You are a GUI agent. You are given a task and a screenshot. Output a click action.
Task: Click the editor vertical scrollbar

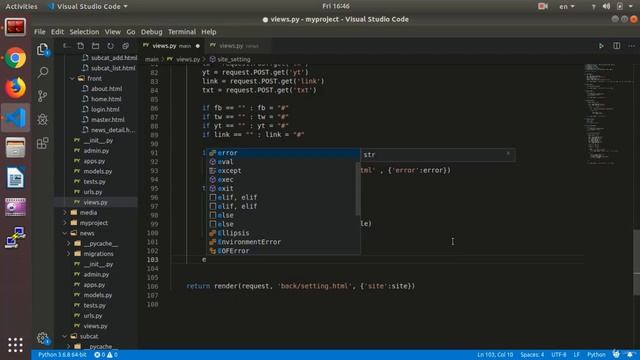(x=636, y=261)
